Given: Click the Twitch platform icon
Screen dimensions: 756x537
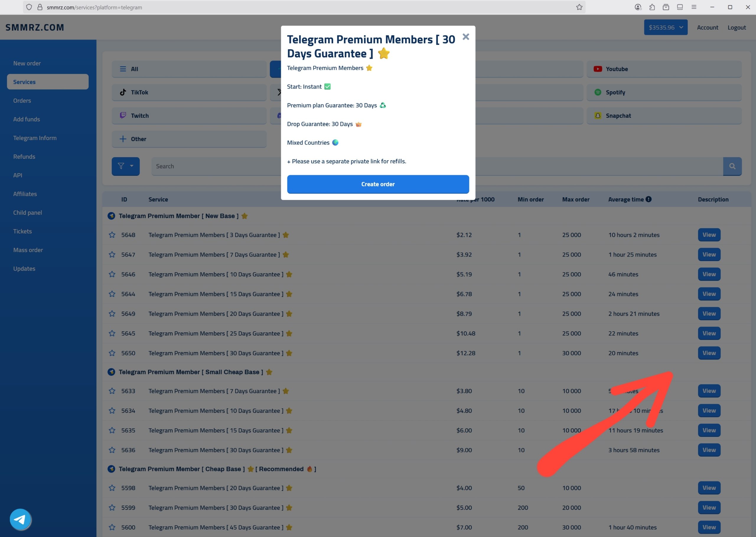Looking at the screenshot, I should [123, 115].
